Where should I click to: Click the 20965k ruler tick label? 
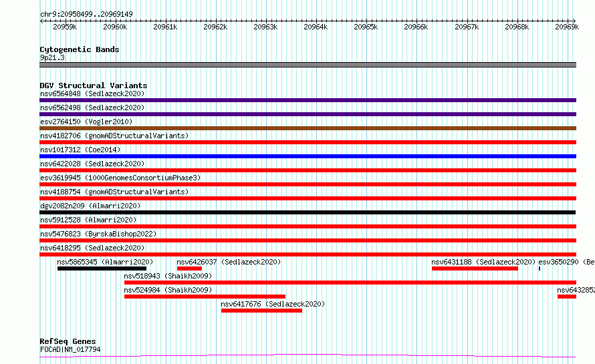pos(366,27)
